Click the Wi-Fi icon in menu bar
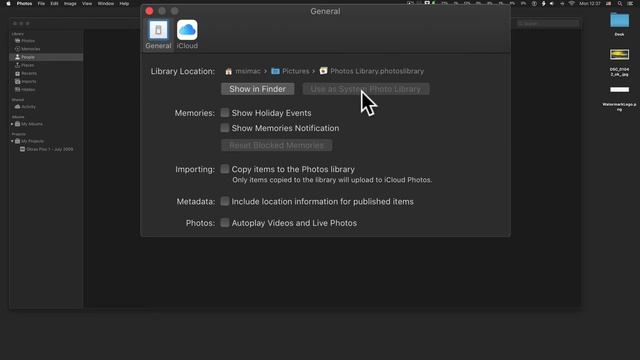This screenshot has width=640, height=360. coord(571,4)
